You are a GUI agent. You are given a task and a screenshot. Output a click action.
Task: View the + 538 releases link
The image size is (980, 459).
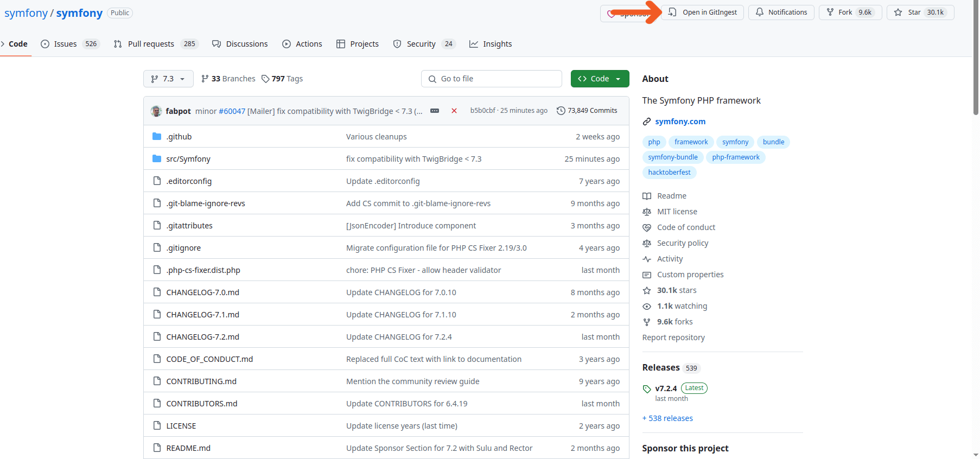(x=667, y=418)
